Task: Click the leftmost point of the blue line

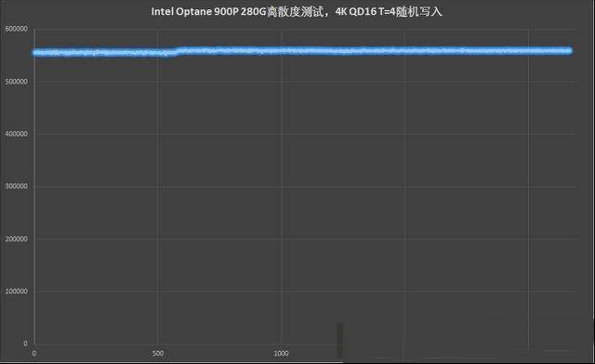Action: [x=35, y=53]
